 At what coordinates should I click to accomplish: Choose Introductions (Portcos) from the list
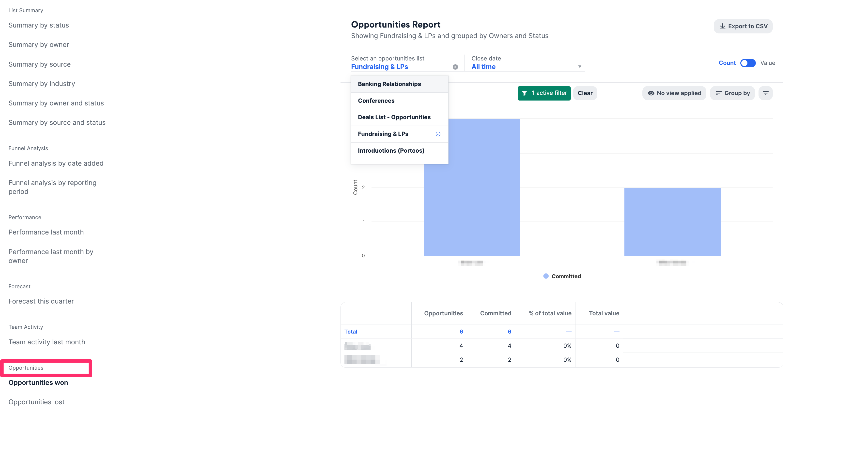click(x=391, y=150)
